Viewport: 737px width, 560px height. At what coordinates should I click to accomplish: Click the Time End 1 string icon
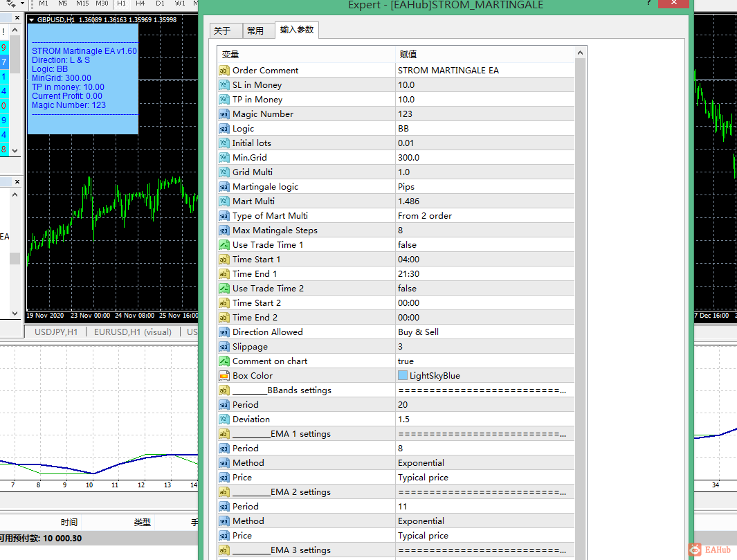224,274
